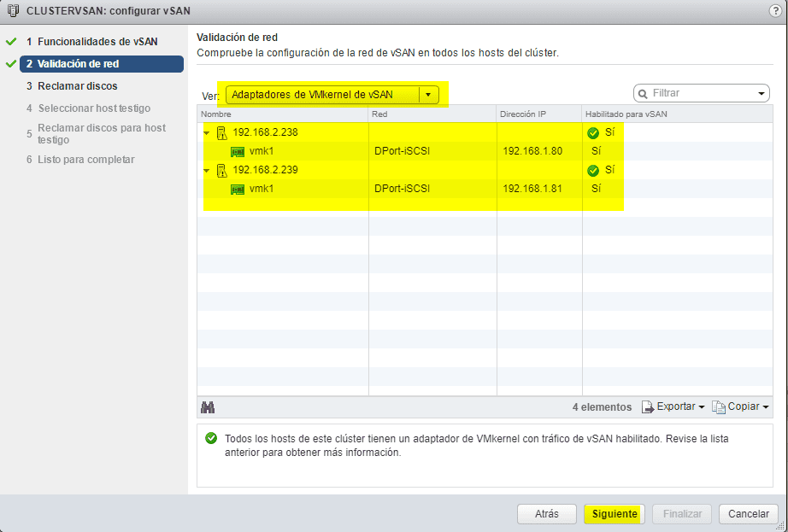Screen dimensions: 788x532
Task: Click the vSAN cluster icon in the title bar
Action: pyautogui.click(x=12, y=11)
